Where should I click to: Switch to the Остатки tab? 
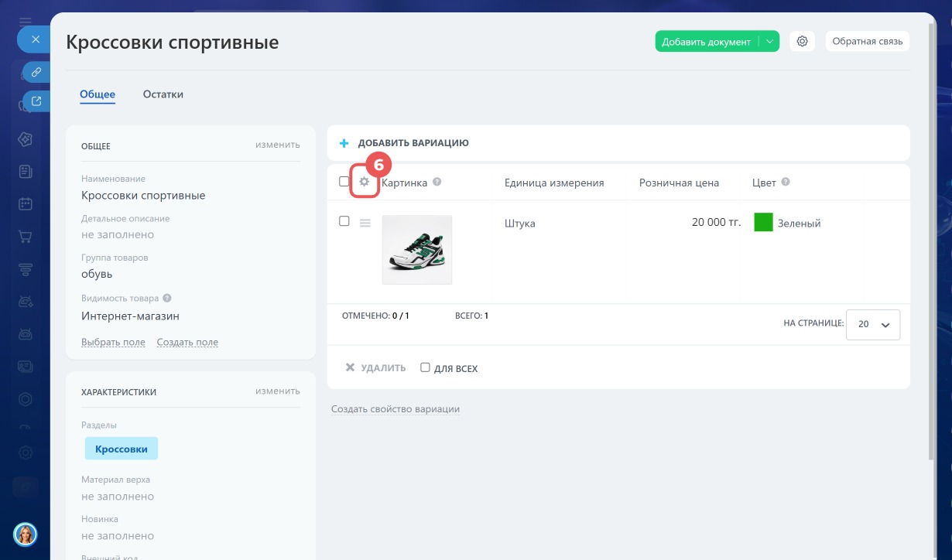tap(163, 94)
